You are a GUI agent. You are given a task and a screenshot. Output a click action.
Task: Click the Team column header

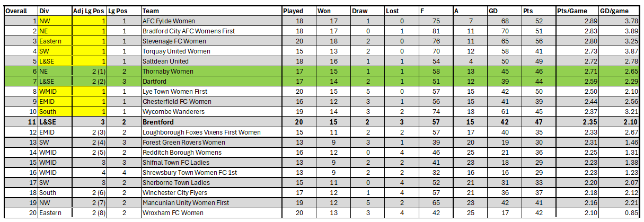pyautogui.click(x=211, y=11)
